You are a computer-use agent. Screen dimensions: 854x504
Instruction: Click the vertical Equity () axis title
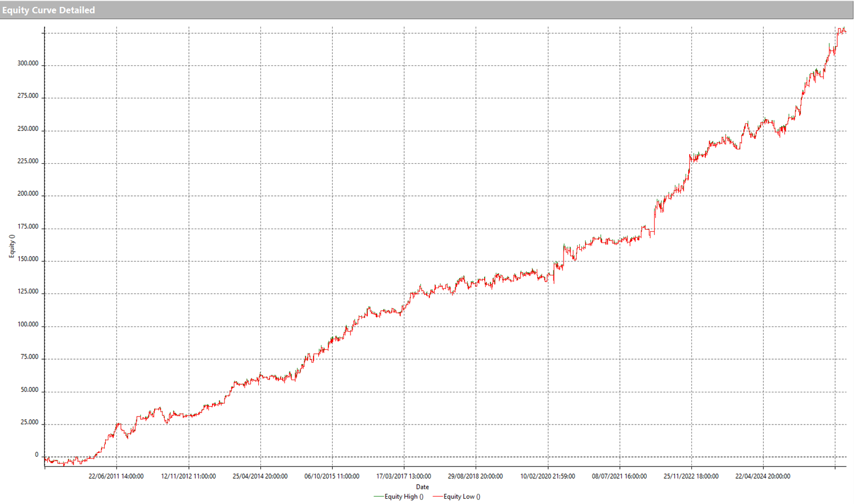[12, 246]
